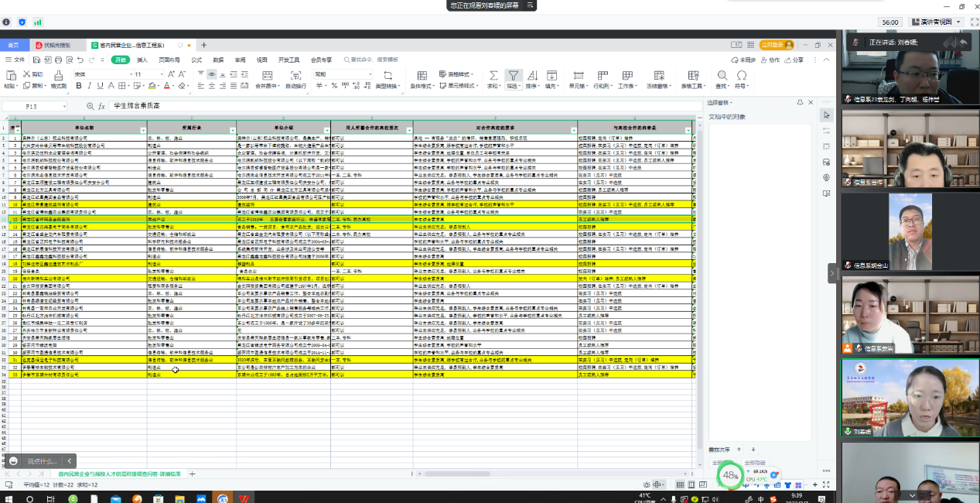
Task: Click the 求和 sum icon
Action: point(493,76)
